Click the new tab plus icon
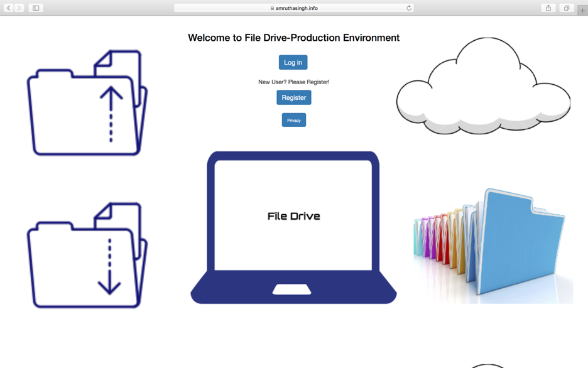 tap(581, 8)
